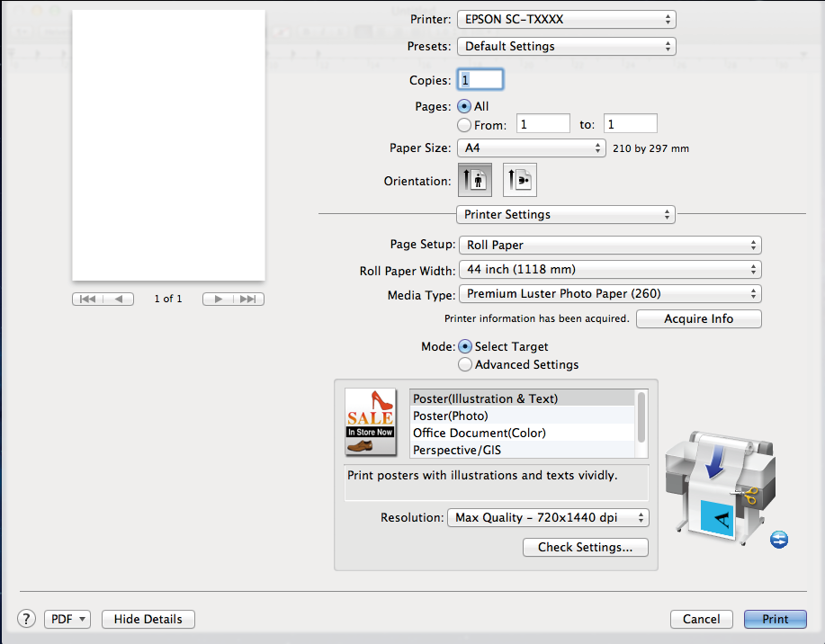Viewport: 825px width, 644px height.
Task: Open the Printer dropdown EPSON SC-TXXXX
Action: click(x=567, y=20)
